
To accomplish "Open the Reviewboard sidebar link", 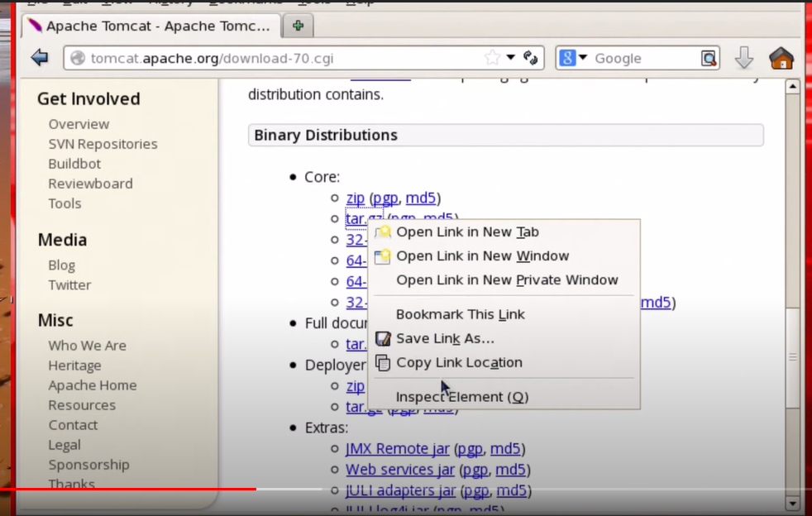I will (x=91, y=184).
